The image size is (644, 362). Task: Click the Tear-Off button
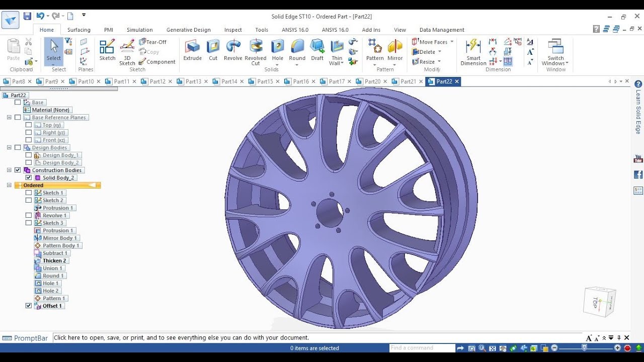click(x=153, y=42)
